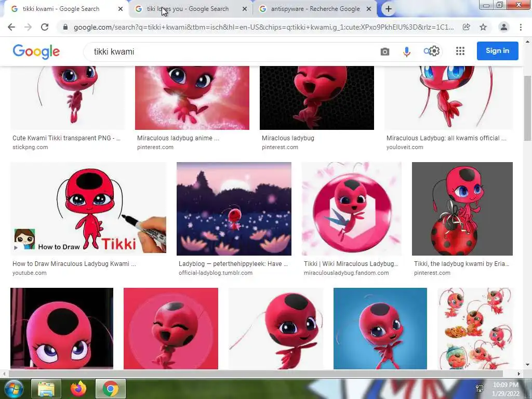Click the Chrome taskbar icon

[111, 389]
